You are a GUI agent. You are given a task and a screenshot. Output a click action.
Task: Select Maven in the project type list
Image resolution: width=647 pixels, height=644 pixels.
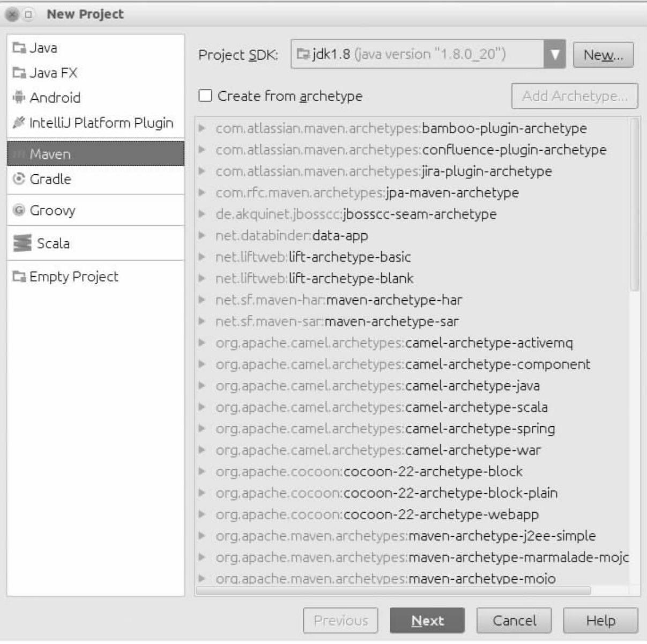(95, 154)
